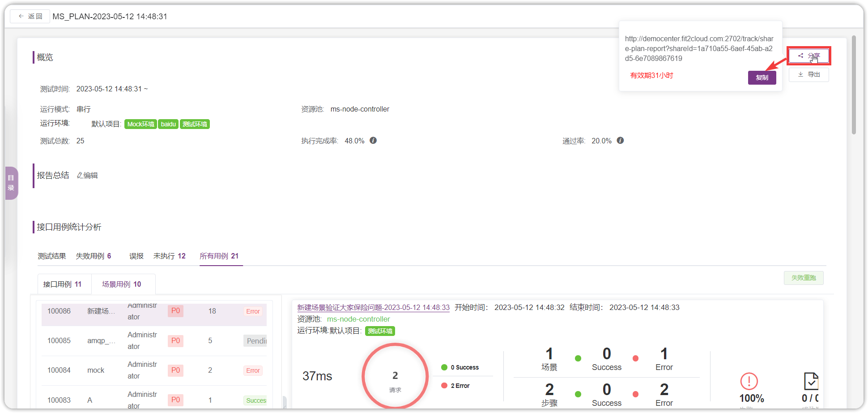
Task: Click info icon next to 执行完成率 48.0%
Action: 373,141
